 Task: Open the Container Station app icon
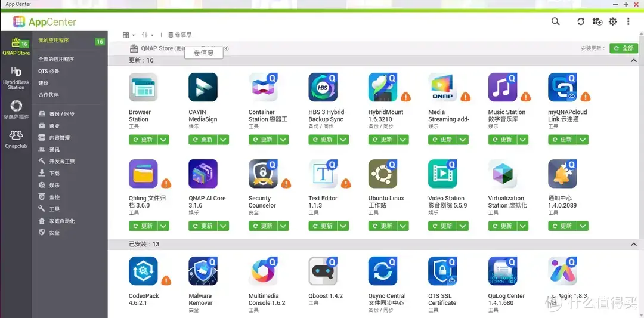[x=264, y=87]
